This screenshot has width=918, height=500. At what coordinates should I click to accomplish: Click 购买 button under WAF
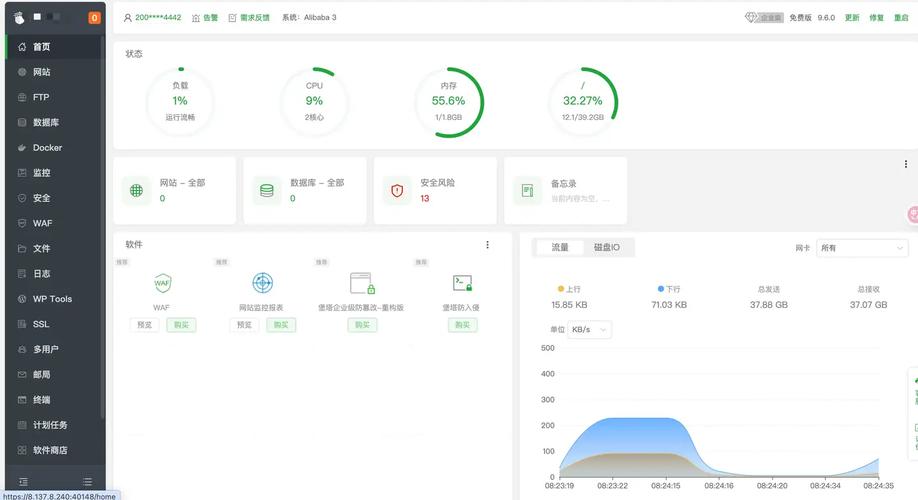181,325
